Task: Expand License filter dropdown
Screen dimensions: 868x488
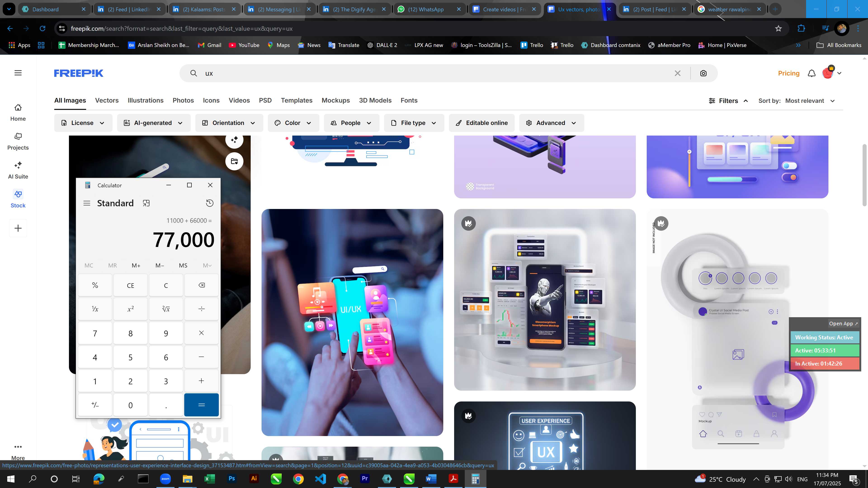Action: pyautogui.click(x=83, y=123)
